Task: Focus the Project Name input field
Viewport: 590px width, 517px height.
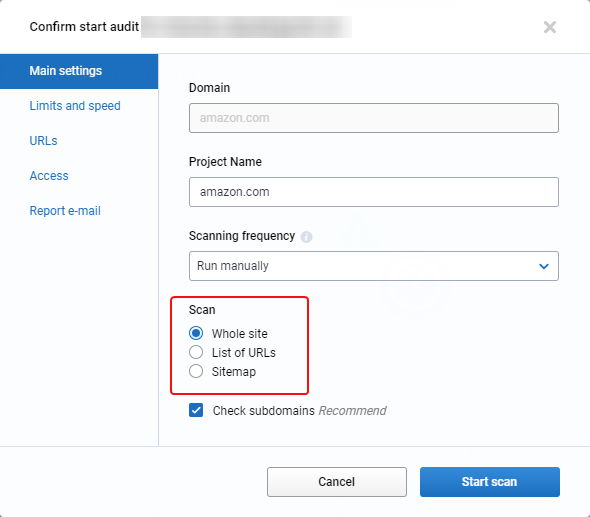Action: pos(374,192)
